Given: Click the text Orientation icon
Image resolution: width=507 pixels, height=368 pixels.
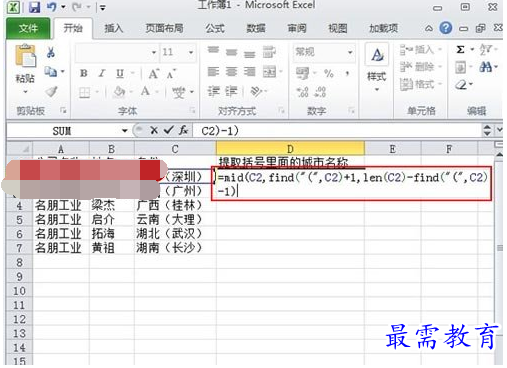Looking at the screenshot, I should 256,91.
